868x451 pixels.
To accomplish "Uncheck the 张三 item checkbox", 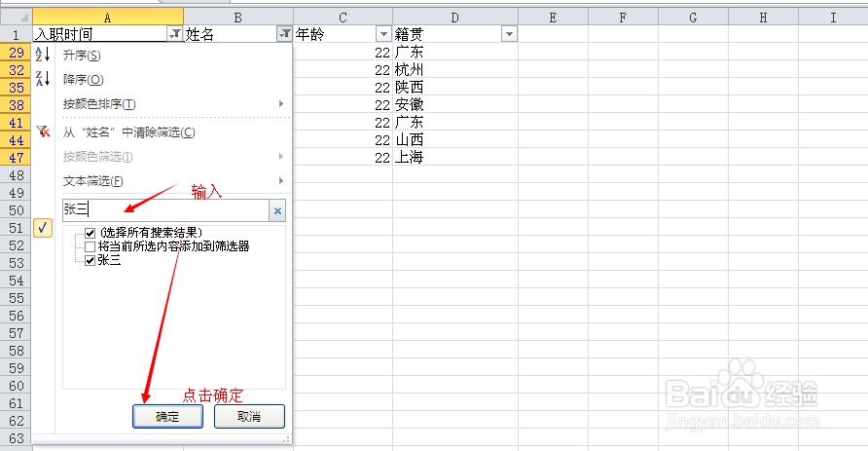I will click(90, 260).
